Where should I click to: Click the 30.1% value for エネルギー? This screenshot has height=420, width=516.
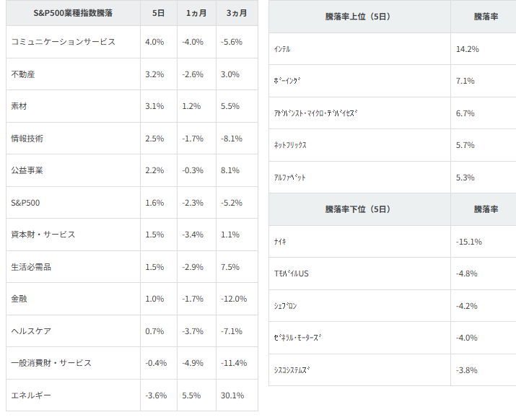pyautogui.click(x=232, y=395)
